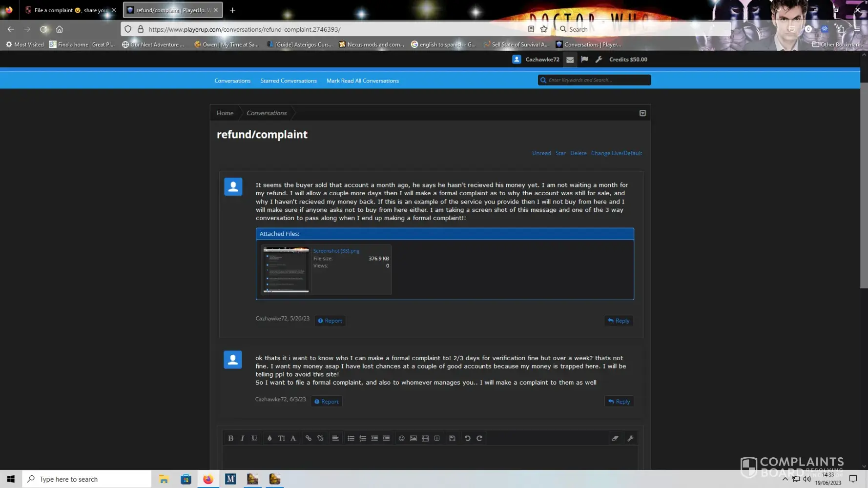Screen dimensions: 868x488
Task: Click the insert image icon
Action: click(x=413, y=438)
